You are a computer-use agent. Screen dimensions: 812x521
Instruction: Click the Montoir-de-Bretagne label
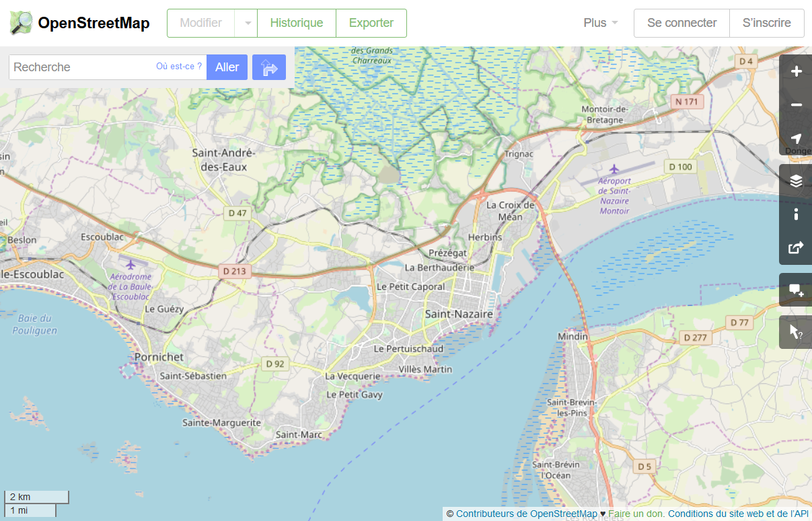pyautogui.click(x=605, y=114)
